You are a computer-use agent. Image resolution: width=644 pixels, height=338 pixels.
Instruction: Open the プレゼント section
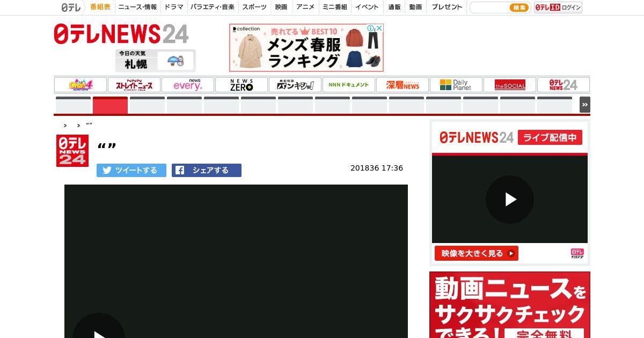(x=447, y=8)
